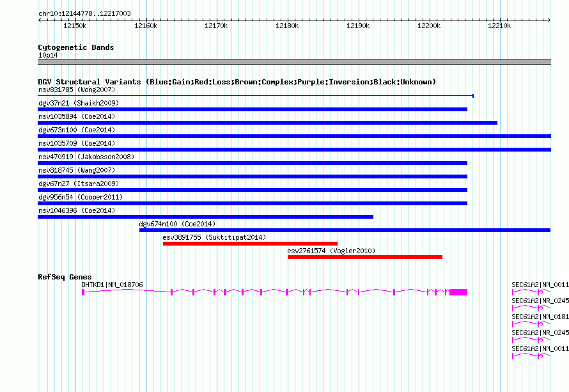Click the chr10:12144778..12217003 region label
This screenshot has height=392, width=569.
(x=84, y=13)
